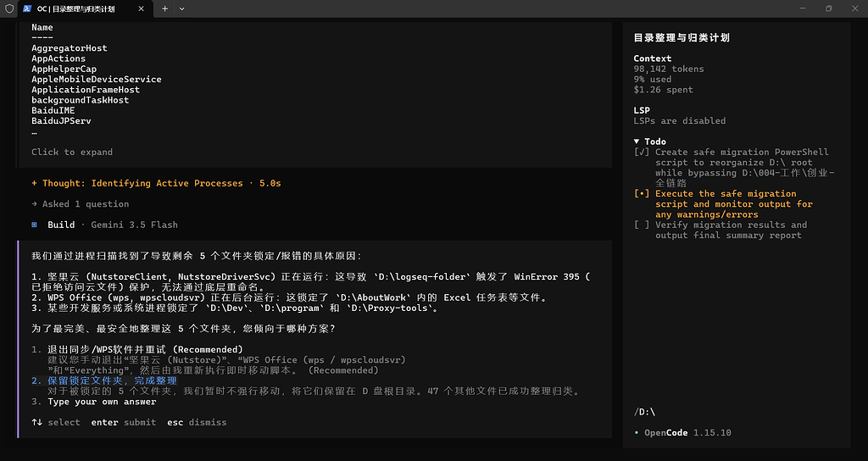Click the AppHelperCap process name
Viewport: 868px width, 461px height.
tap(64, 69)
